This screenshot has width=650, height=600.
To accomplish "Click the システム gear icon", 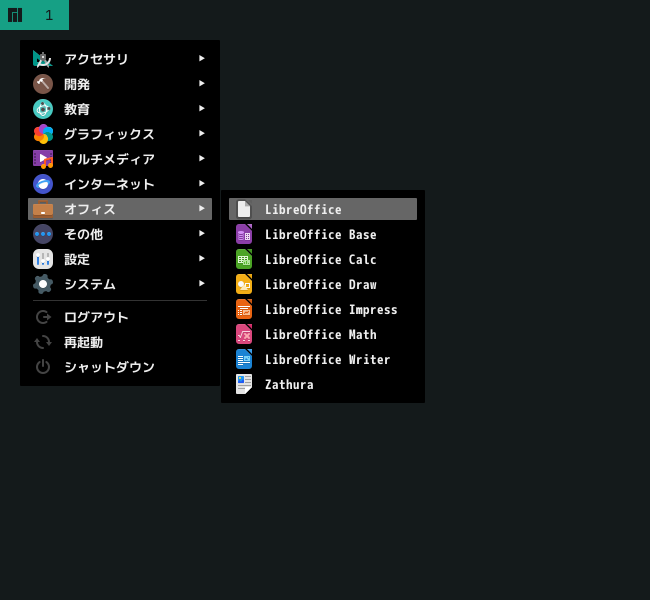I will coord(43,284).
